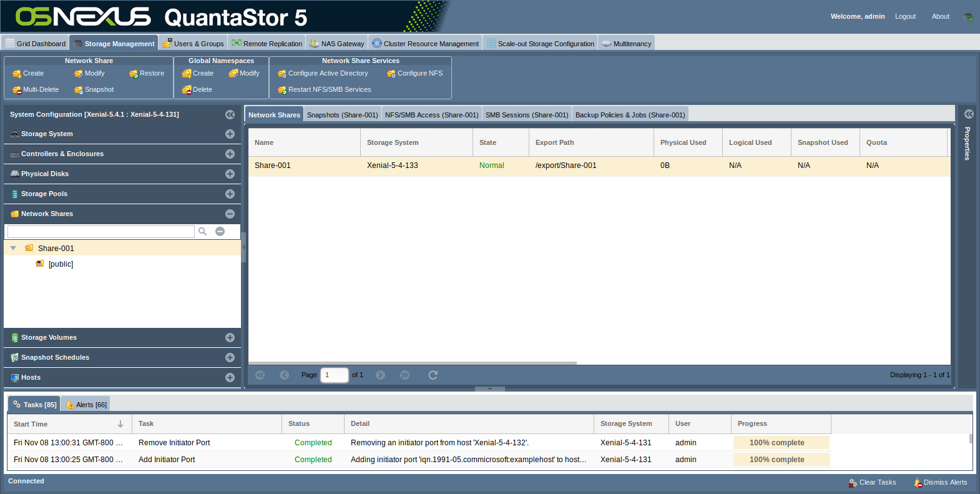Open Scale-out Storage Configuration tab
This screenshot has width=980, height=494.
point(541,44)
